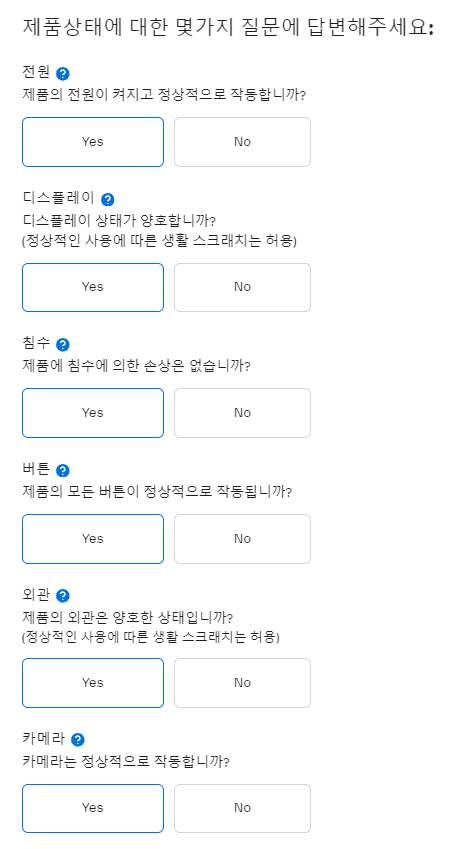The height and width of the screenshot is (849, 475).
Task: Answer Yes to 침수 water damage question
Action: click(x=93, y=413)
